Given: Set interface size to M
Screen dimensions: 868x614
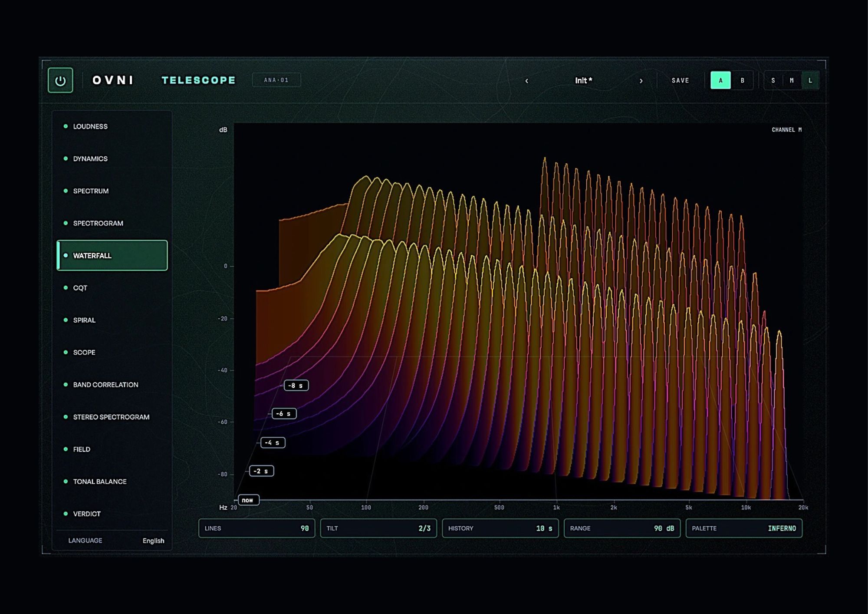Looking at the screenshot, I should tap(792, 80).
